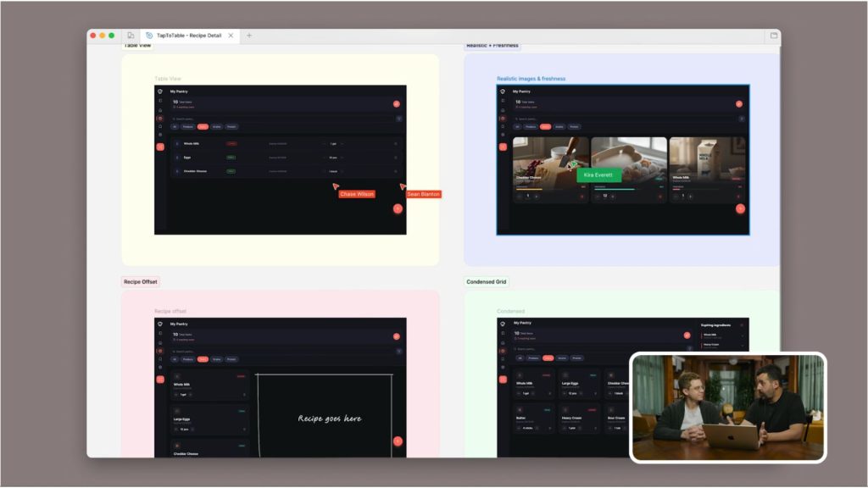Click freshness bar on Whole Milk photo card
Viewport: 868px width, 488px height.
coord(707,189)
